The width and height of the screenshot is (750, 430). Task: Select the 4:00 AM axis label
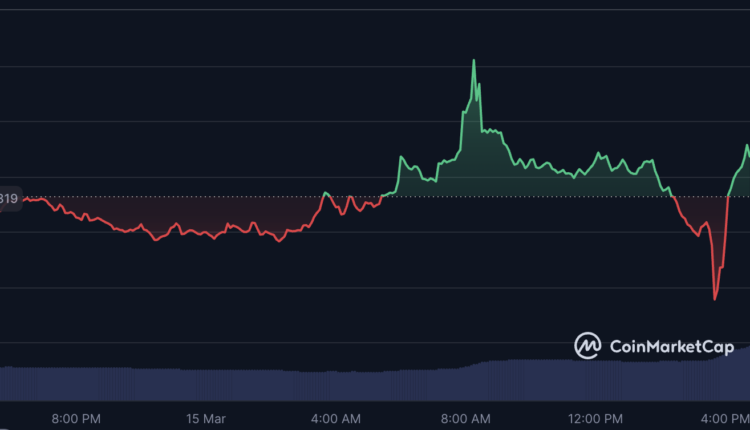tap(336, 417)
